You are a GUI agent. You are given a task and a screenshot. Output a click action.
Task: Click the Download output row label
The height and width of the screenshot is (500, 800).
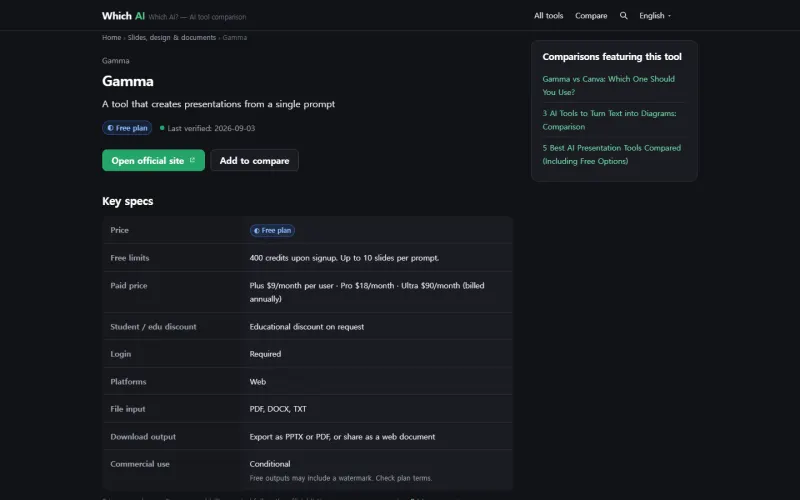143,437
